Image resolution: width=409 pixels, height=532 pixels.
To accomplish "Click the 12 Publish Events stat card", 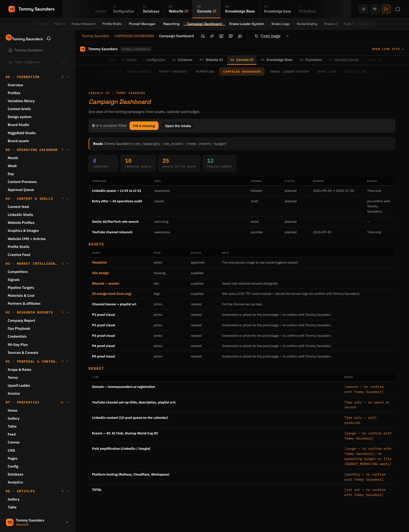I will pyautogui.click(x=219, y=163).
